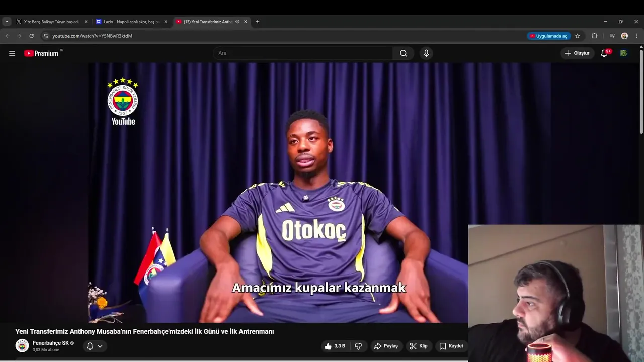Close the Yeni Transferimiz YouTube tab
This screenshot has height=362, width=644.
coord(246,22)
